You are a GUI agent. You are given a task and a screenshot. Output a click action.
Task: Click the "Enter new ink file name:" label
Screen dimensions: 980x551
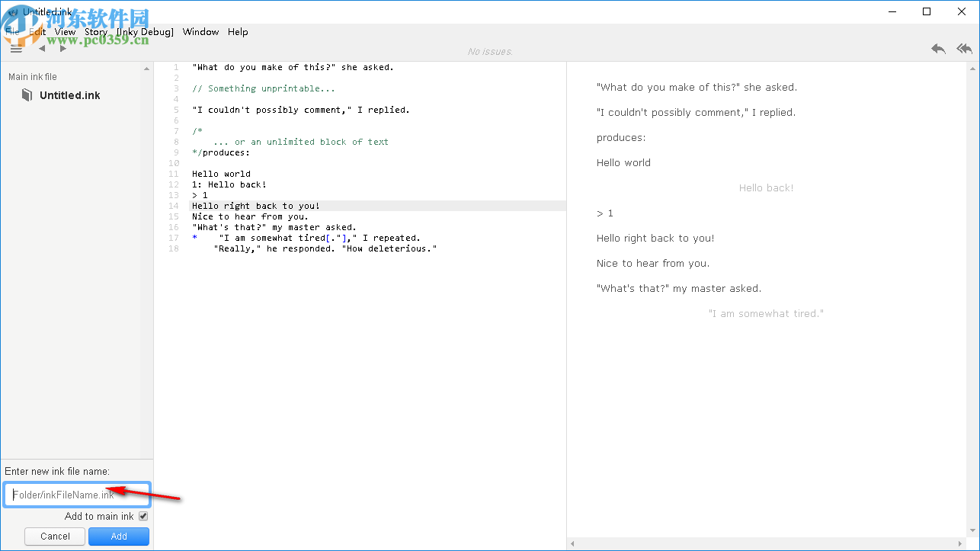(57, 472)
